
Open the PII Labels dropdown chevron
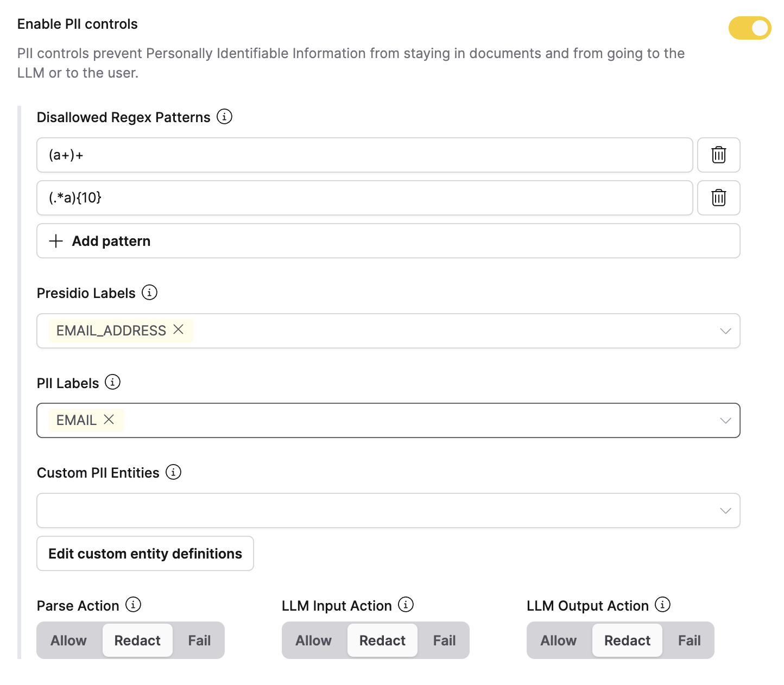pos(725,421)
